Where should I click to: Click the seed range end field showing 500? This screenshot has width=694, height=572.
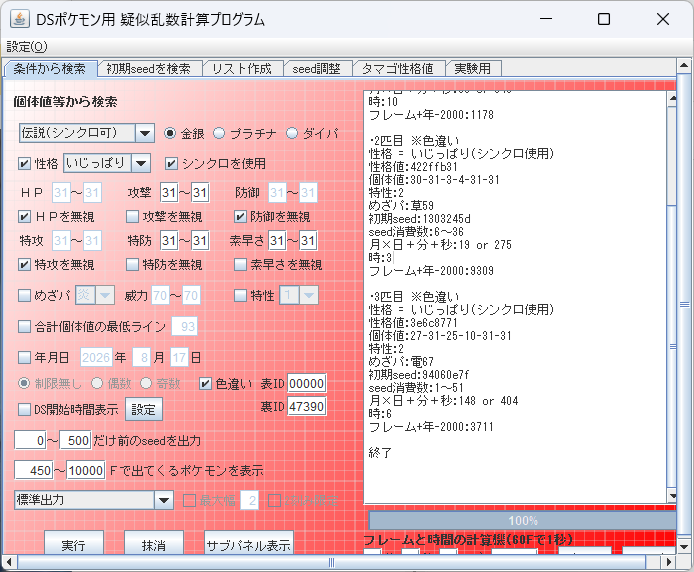[x=75, y=441]
